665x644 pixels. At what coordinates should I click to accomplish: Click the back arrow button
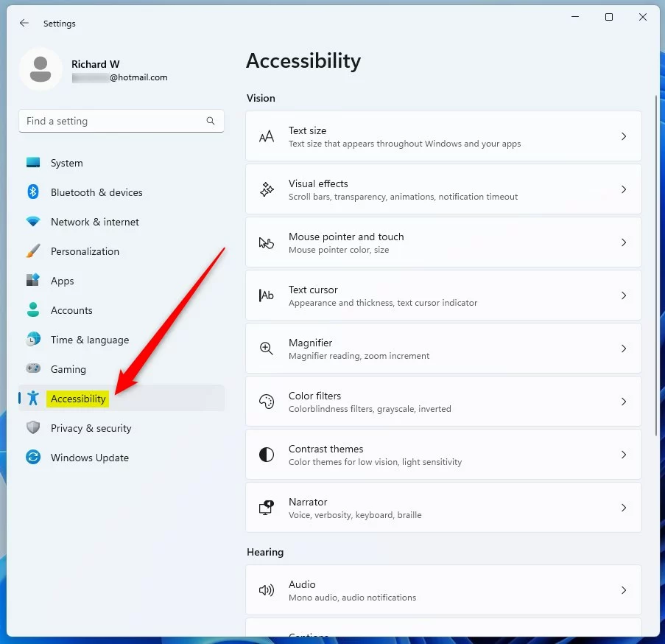point(24,23)
